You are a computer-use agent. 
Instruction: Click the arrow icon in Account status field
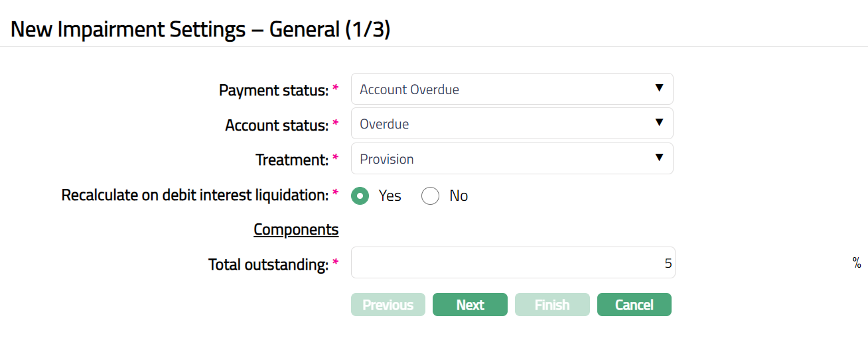click(659, 123)
